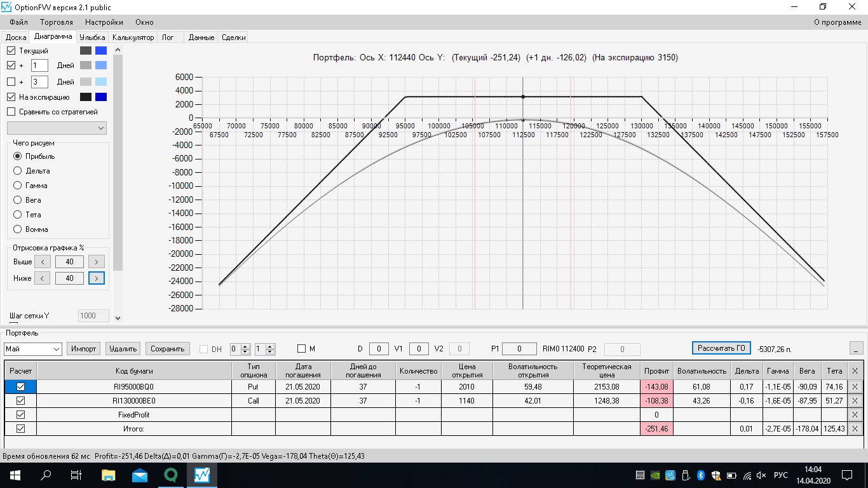Image resolution: width=868 pixels, height=488 pixels.
Task: Select the Вега radio button
Action: (18, 200)
